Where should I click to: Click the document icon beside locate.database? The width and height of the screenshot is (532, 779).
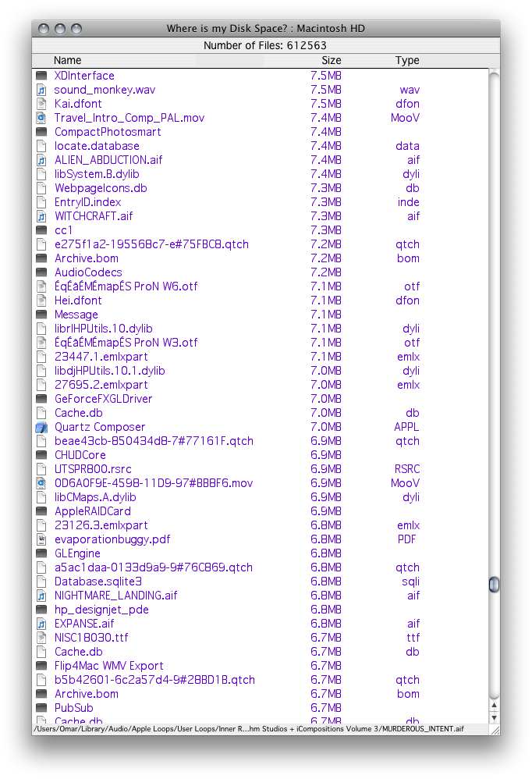tap(41, 146)
